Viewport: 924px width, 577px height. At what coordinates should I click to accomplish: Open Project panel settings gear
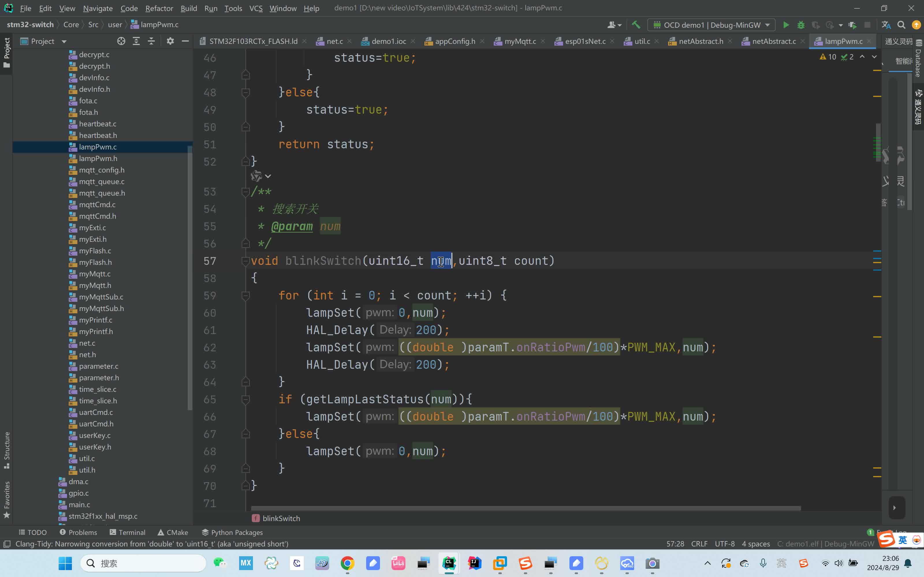point(170,41)
